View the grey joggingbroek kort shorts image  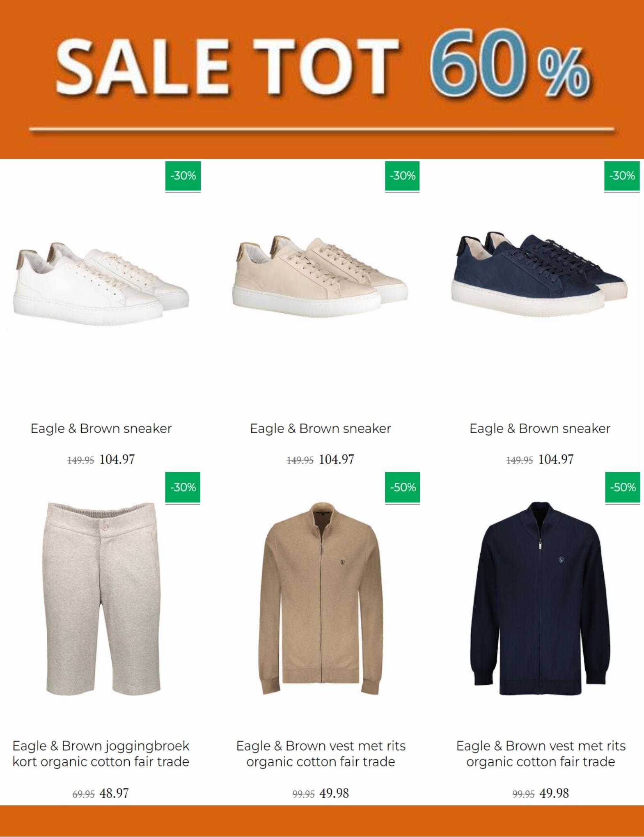103,599
